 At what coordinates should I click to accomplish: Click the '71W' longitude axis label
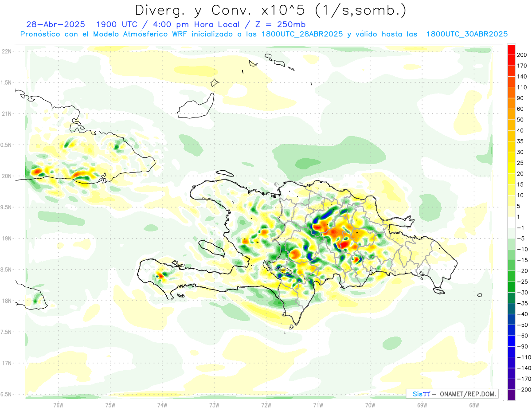(x=317, y=405)
